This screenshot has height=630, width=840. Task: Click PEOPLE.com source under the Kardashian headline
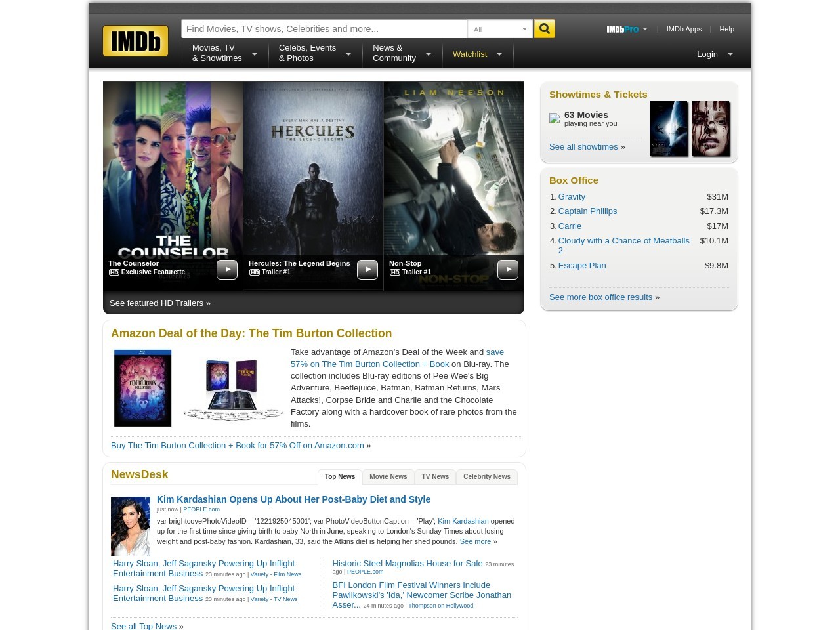201,509
